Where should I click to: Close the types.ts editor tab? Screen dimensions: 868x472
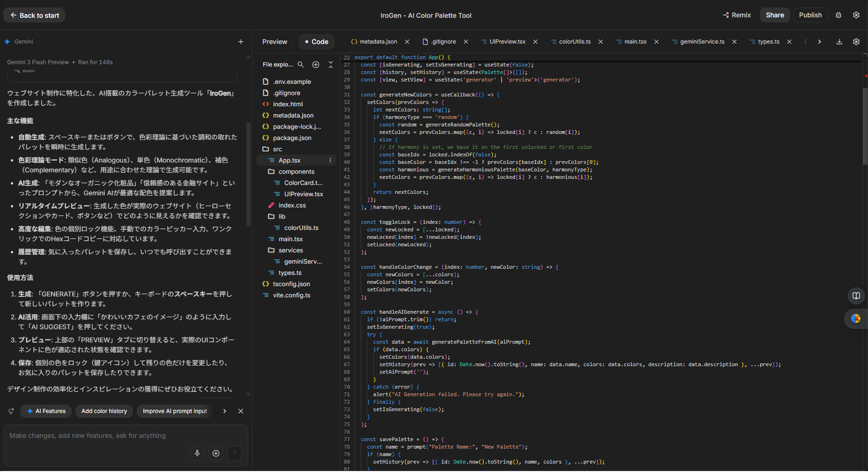789,42
